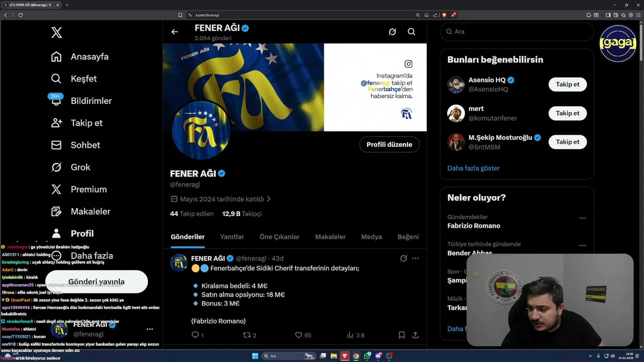Open Makaleler in sidebar

tap(81, 212)
